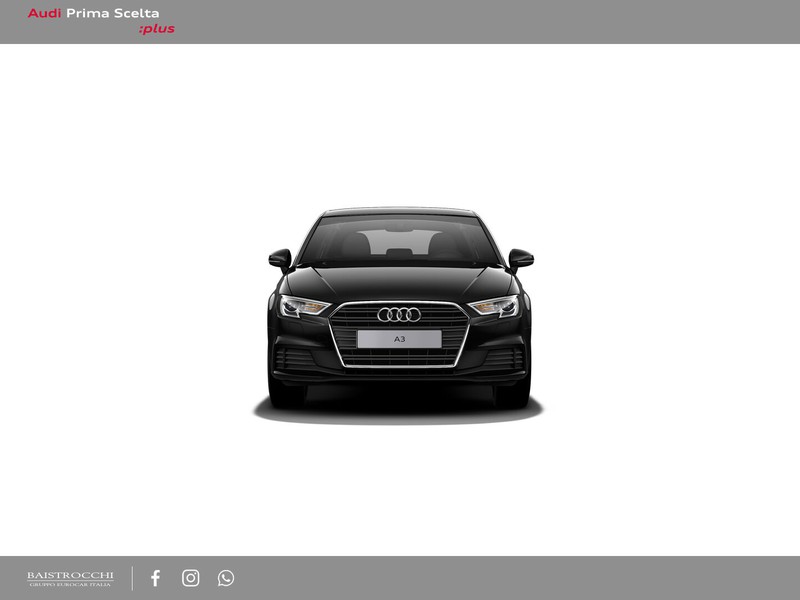800x600 pixels.
Task: Open the Instagram icon in footer
Action: [191, 578]
